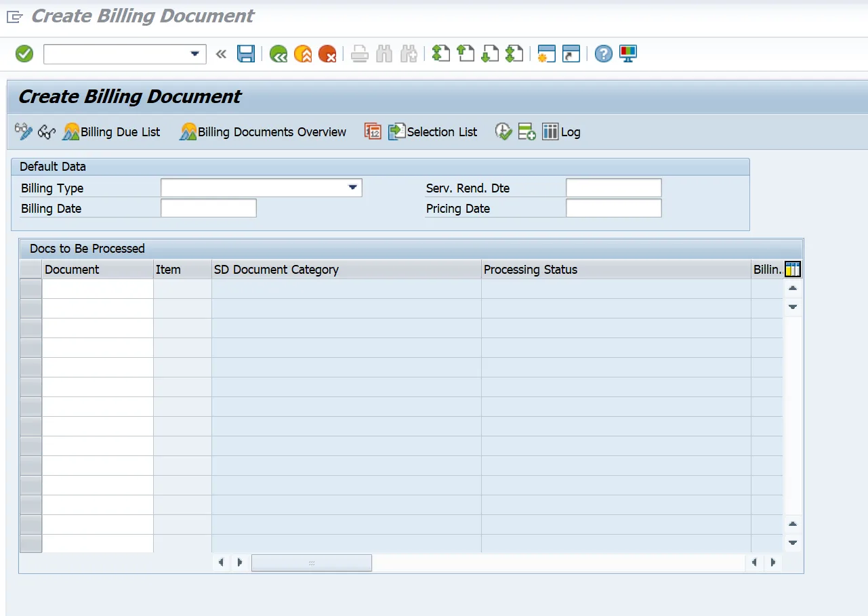
Task: Click the red Cancel icon
Action: 327,54
